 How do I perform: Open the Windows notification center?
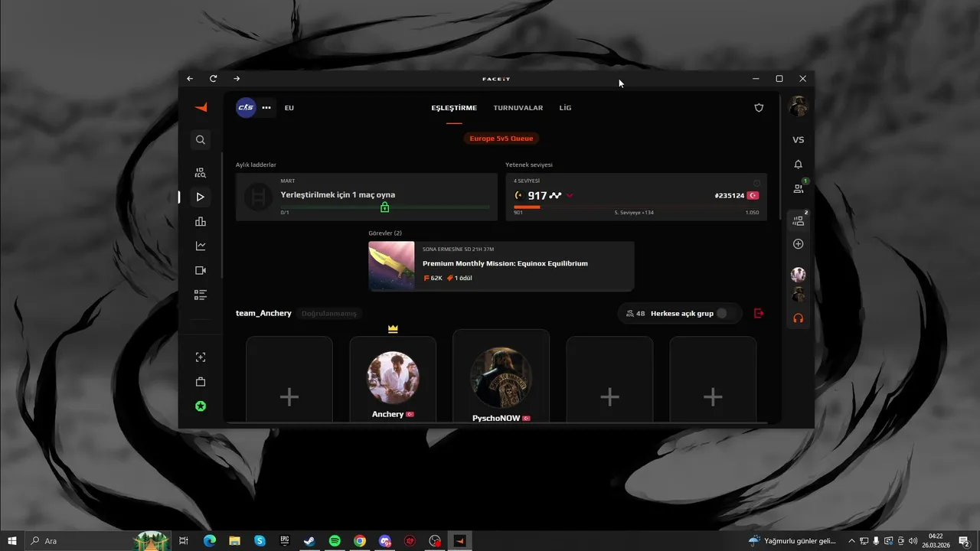click(x=965, y=541)
